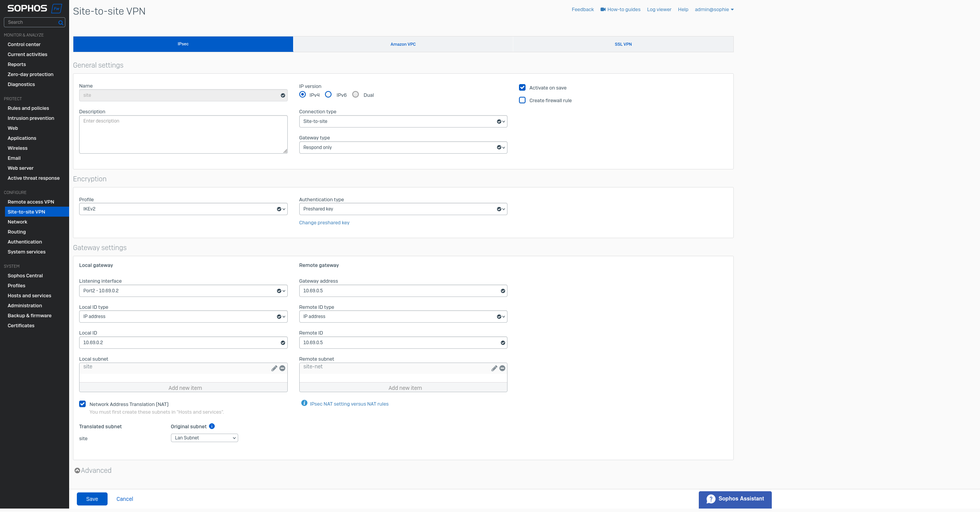Viewport: 980px width, 512px height.
Task: Click info icon next to Original subnet
Action: [x=212, y=426]
